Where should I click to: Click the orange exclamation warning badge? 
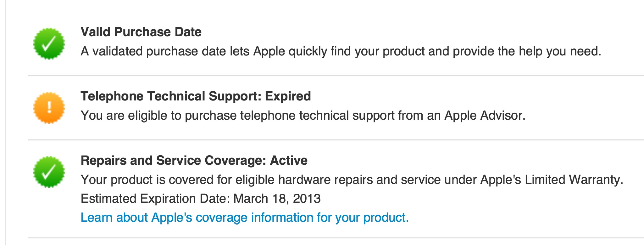coord(49,108)
